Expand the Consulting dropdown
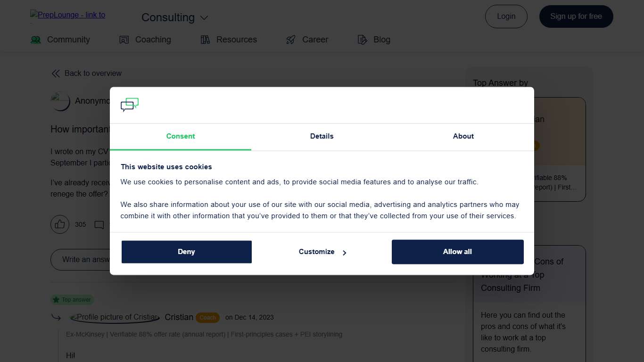The height and width of the screenshot is (362, 644). (x=175, y=17)
